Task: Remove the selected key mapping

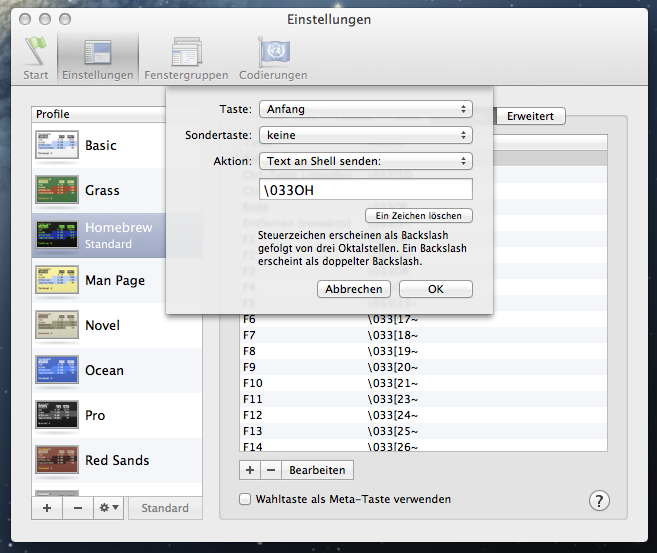Action: coord(271,470)
